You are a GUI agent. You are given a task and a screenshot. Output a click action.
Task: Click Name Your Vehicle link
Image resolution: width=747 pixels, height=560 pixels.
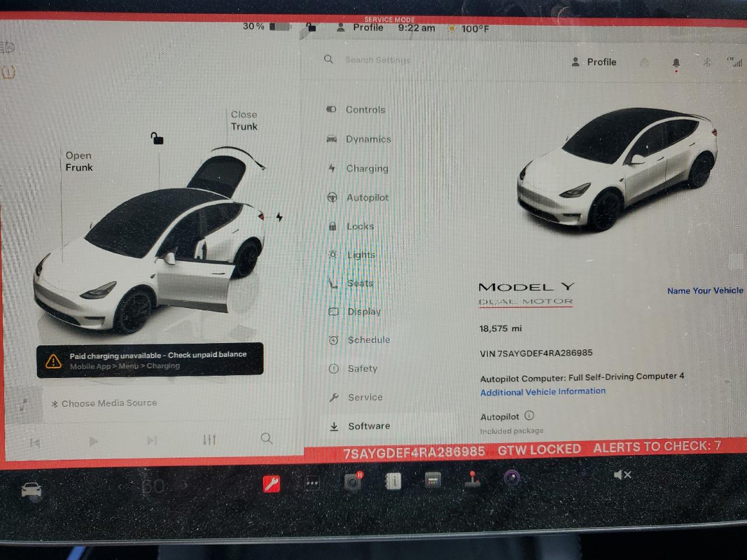[705, 290]
